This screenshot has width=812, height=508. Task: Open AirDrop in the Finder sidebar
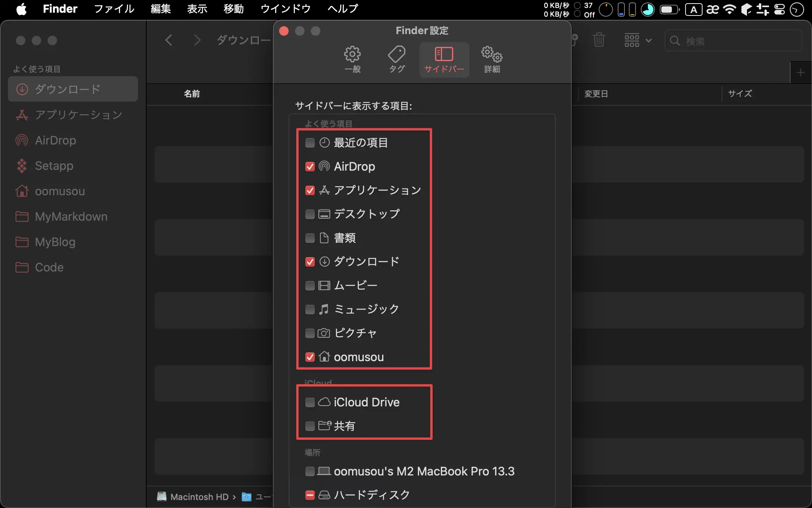pyautogui.click(x=73, y=140)
